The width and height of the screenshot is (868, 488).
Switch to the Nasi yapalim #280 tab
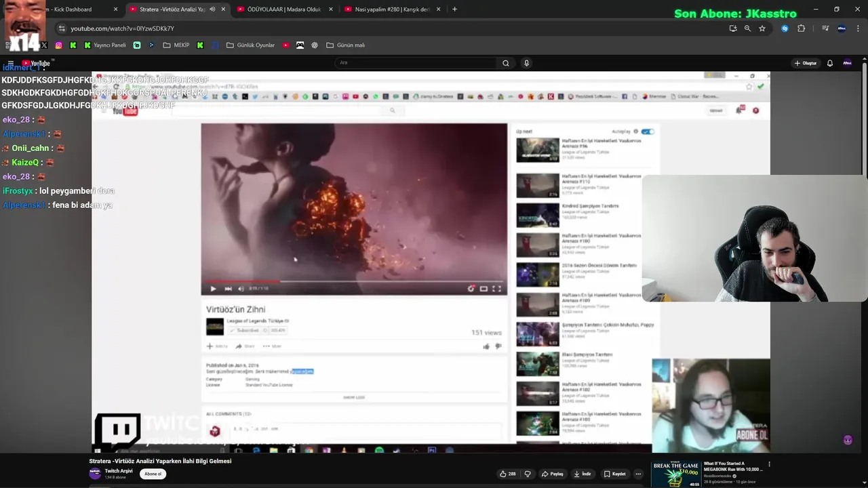tap(392, 9)
